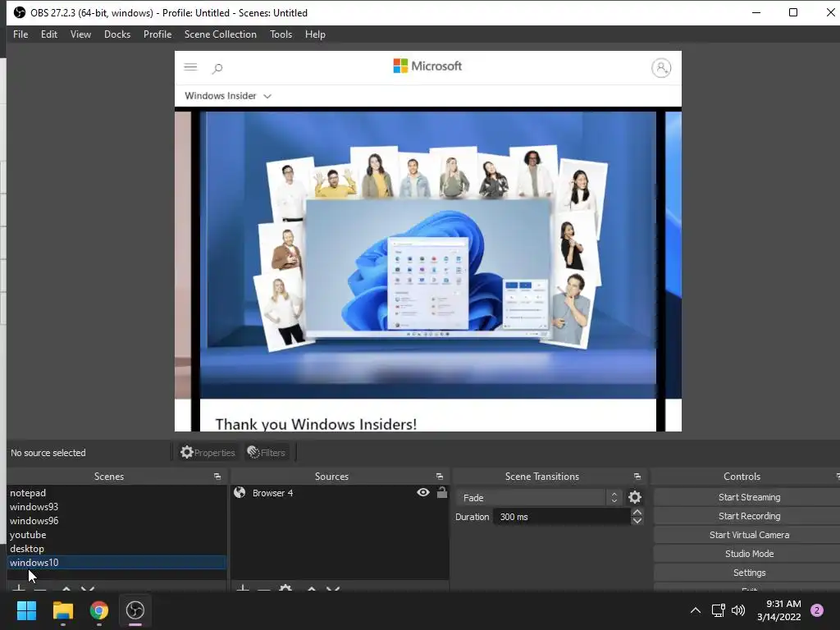Open the Docks menu
Image resolution: width=840 pixels, height=630 pixels.
coord(117,34)
